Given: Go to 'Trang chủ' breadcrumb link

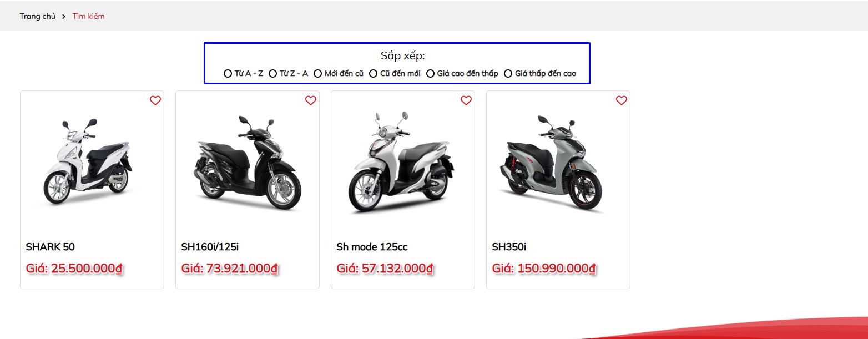Looking at the screenshot, I should tap(38, 16).
